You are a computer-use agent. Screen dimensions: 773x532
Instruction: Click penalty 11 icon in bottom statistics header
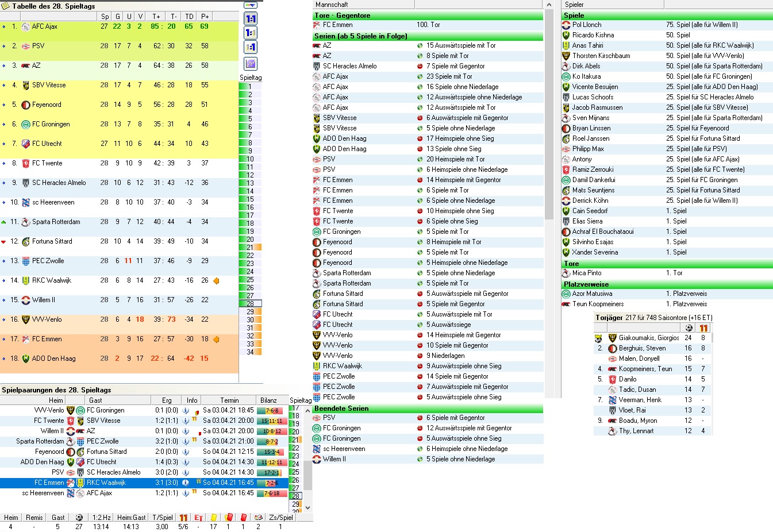click(183, 518)
